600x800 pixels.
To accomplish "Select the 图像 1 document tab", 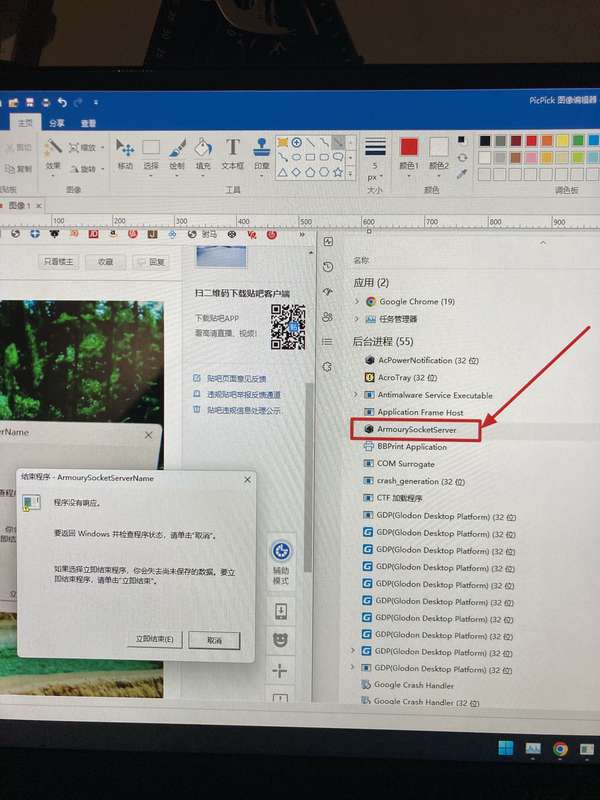I will click(x=18, y=206).
